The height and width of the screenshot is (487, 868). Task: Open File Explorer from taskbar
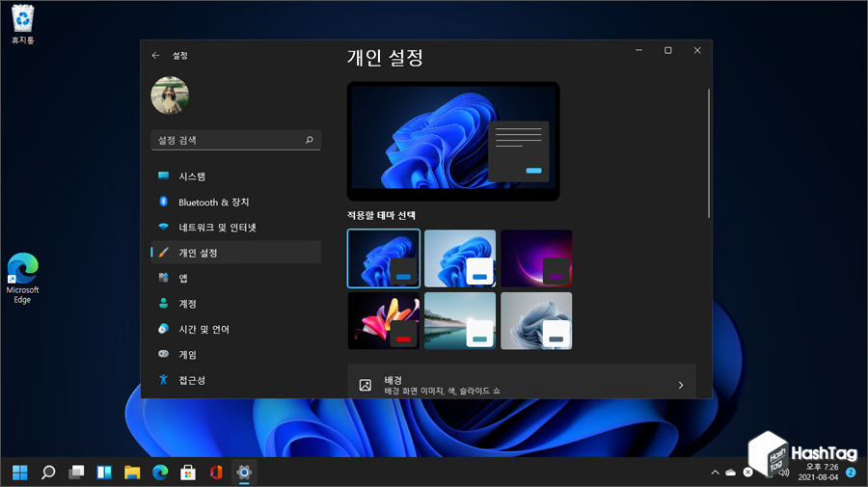(x=132, y=473)
